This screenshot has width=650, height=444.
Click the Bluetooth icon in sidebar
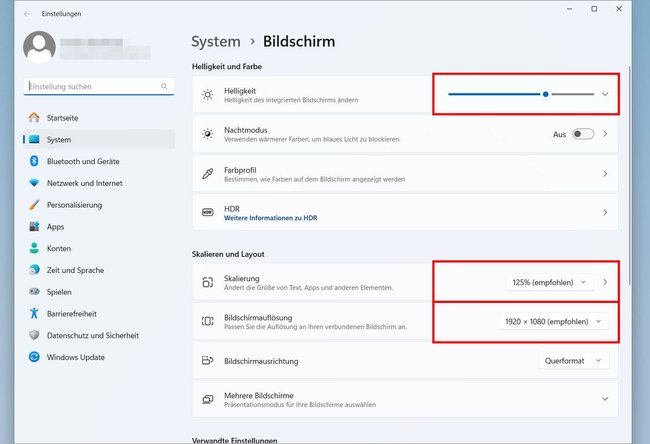point(34,161)
